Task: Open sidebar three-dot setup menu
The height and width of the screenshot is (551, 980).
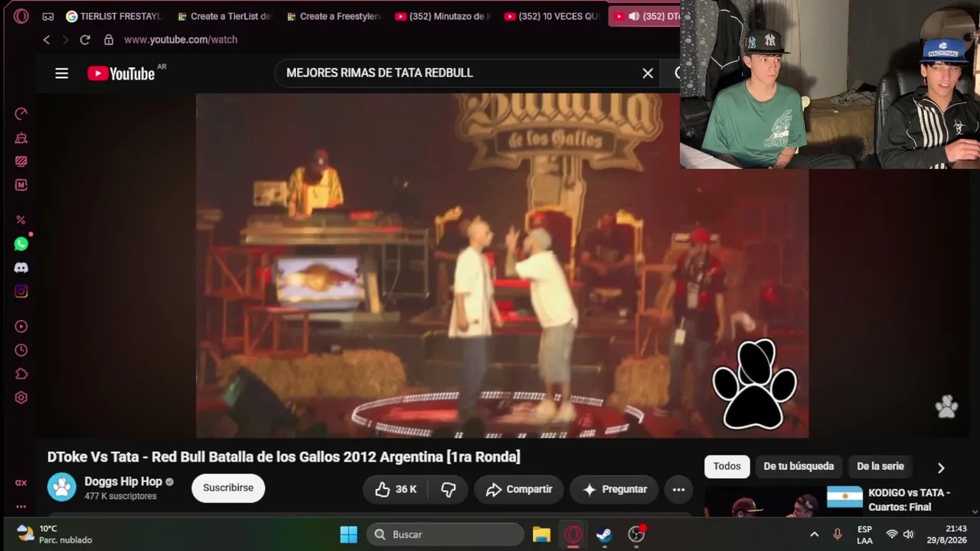Action: pos(21,507)
